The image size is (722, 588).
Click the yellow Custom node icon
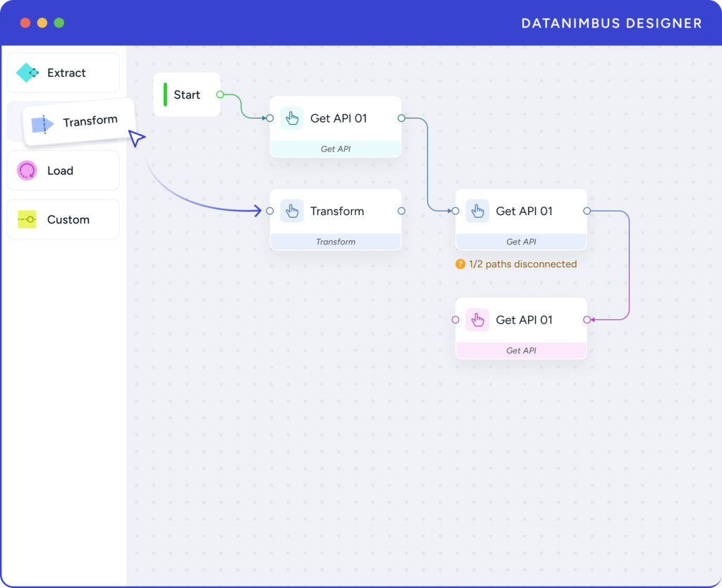[x=27, y=219]
